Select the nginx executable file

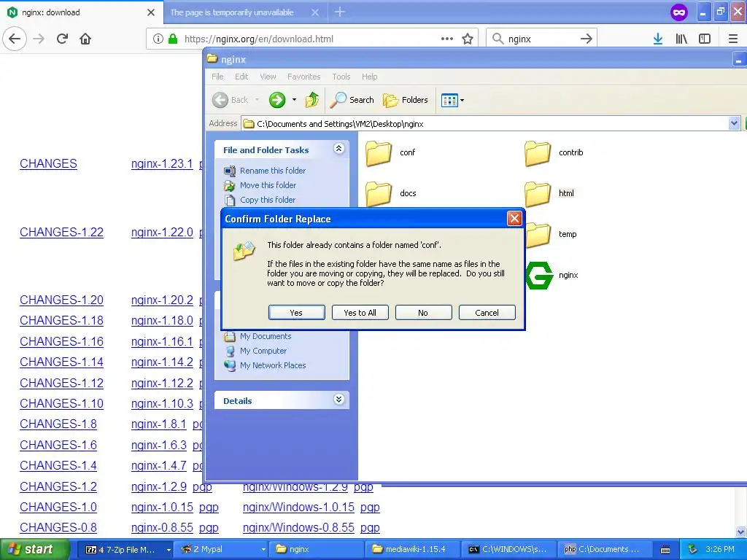click(x=551, y=275)
